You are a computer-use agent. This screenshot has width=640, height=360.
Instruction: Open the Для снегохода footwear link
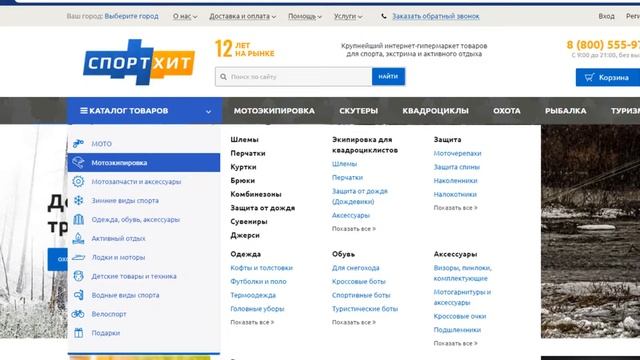click(356, 268)
